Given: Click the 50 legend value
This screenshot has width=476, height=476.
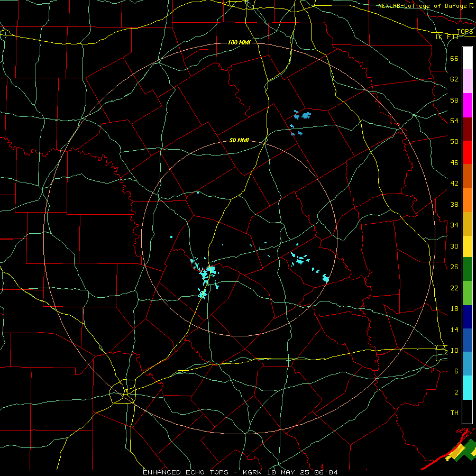Looking at the screenshot, I should 454,141.
